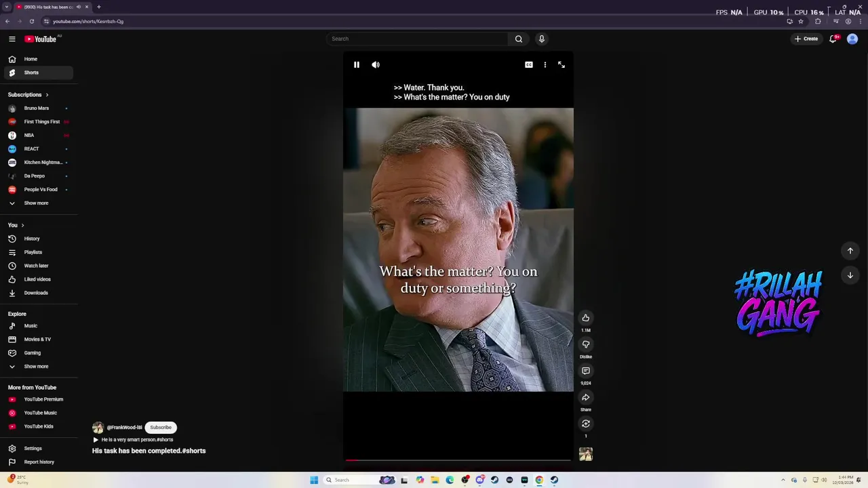Open the Remix option
Screen dimensions: 868x488
[x=586, y=424]
